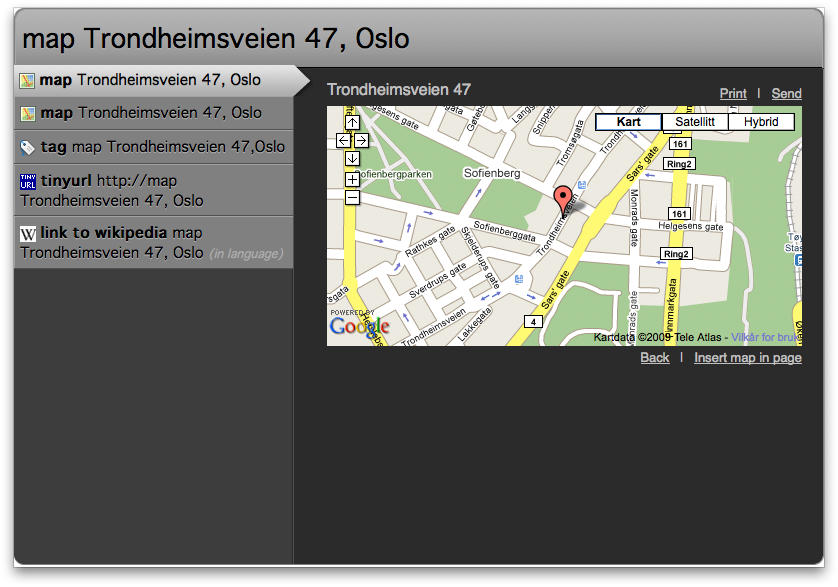Pan the map right with the arrow

[361, 141]
